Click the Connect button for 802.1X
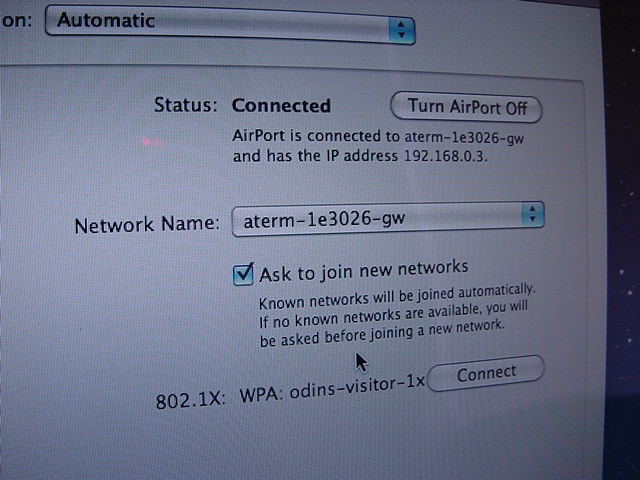 pyautogui.click(x=486, y=373)
